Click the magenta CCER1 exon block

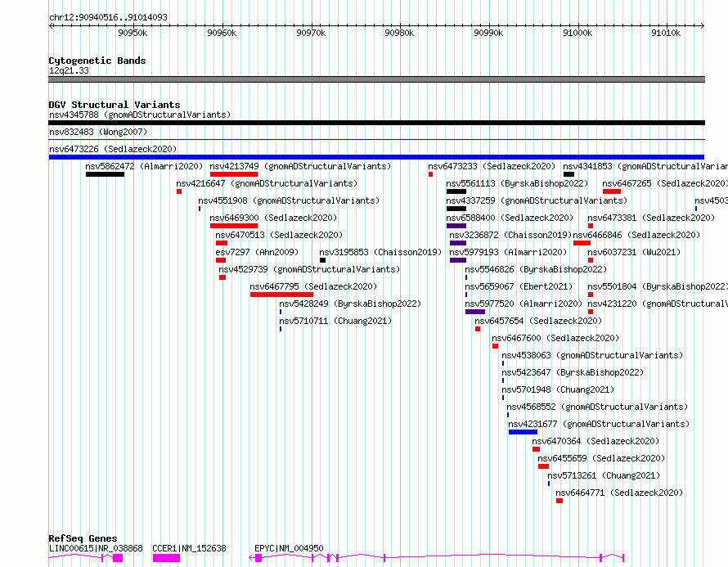(x=166, y=558)
